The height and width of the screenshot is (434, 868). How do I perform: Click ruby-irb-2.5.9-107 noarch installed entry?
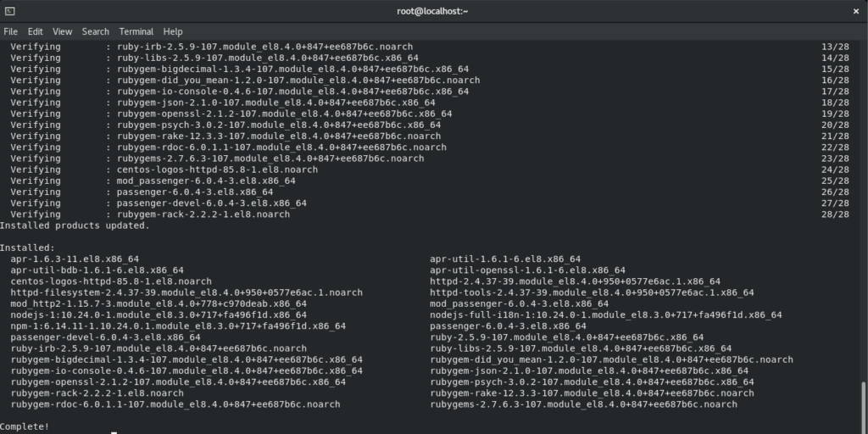pos(159,348)
